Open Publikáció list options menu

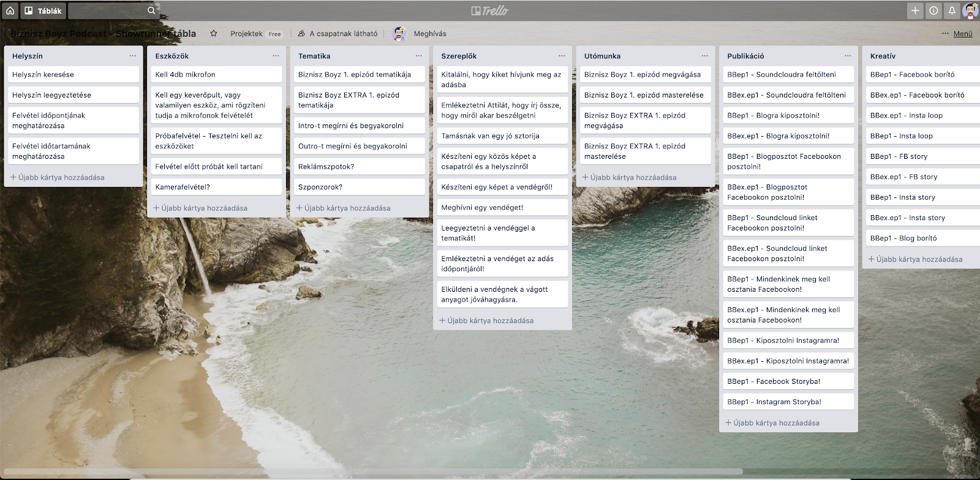848,56
